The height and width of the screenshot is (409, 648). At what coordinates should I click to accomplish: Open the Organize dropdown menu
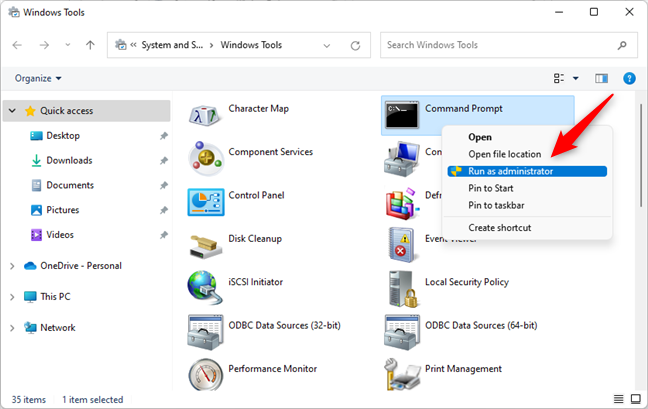(x=38, y=78)
